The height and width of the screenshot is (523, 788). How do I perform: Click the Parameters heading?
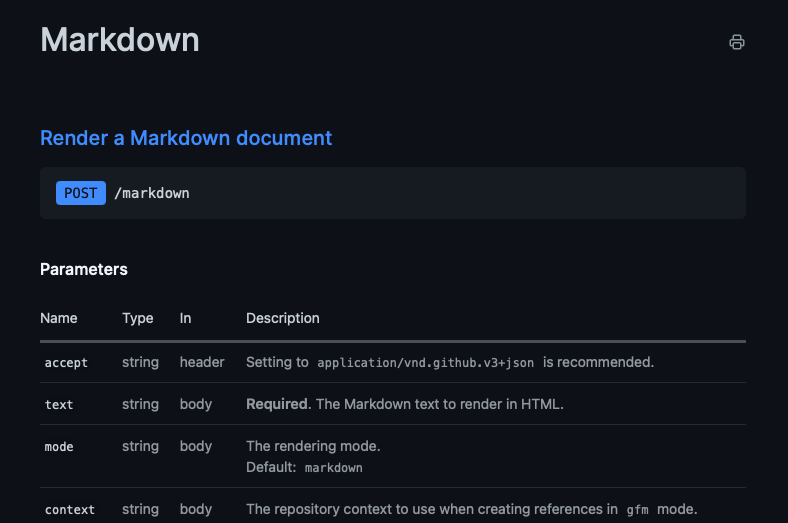click(84, 269)
